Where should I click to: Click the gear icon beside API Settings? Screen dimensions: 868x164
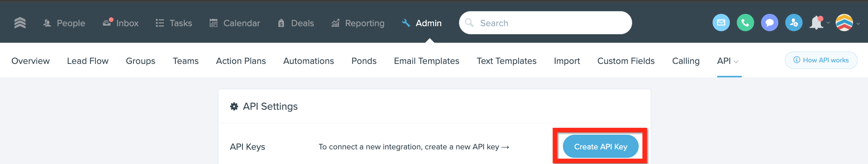[234, 107]
